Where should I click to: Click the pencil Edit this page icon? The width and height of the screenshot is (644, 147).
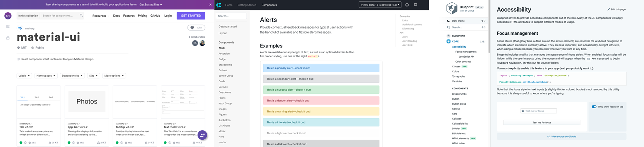[x=609, y=9]
